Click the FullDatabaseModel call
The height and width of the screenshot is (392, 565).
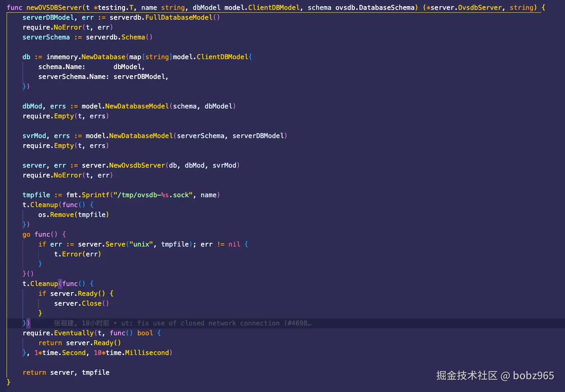[179, 17]
